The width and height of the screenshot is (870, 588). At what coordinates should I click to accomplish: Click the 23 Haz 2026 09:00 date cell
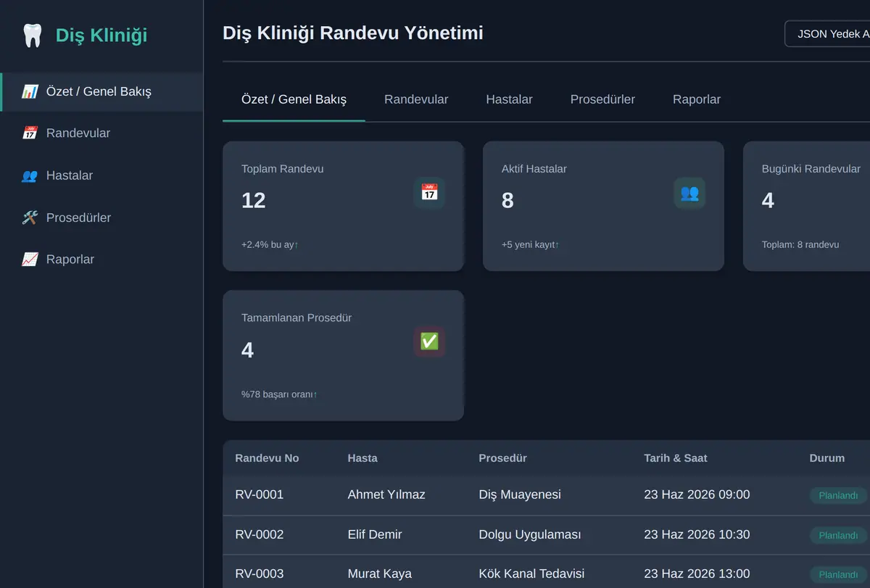pyautogui.click(x=697, y=494)
